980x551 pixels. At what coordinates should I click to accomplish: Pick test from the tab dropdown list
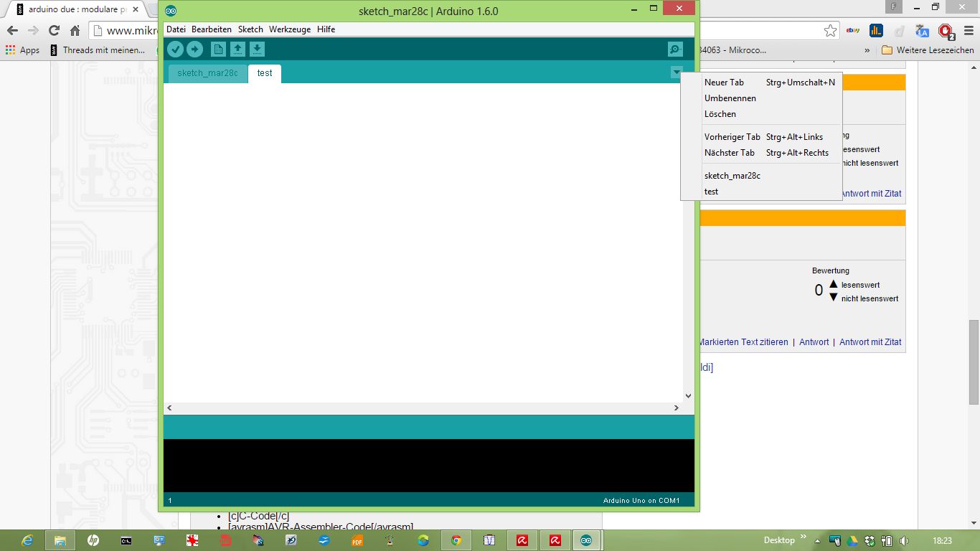761,192
